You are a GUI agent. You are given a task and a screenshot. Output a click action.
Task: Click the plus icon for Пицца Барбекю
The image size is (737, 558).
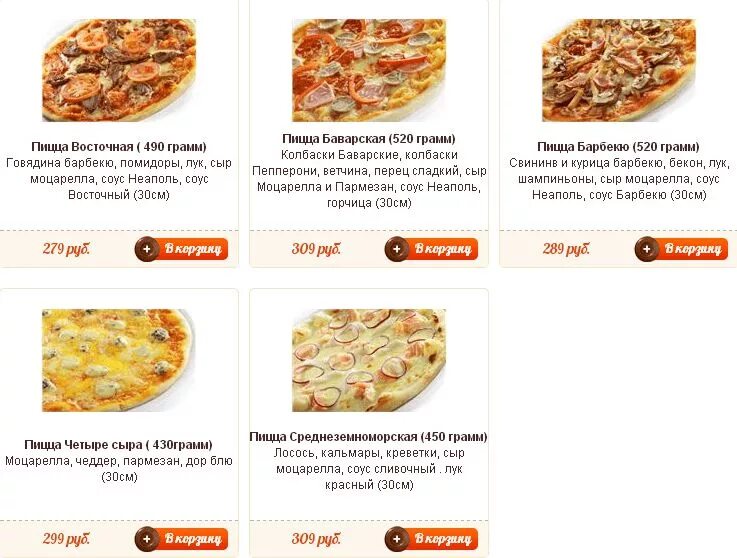point(647,249)
